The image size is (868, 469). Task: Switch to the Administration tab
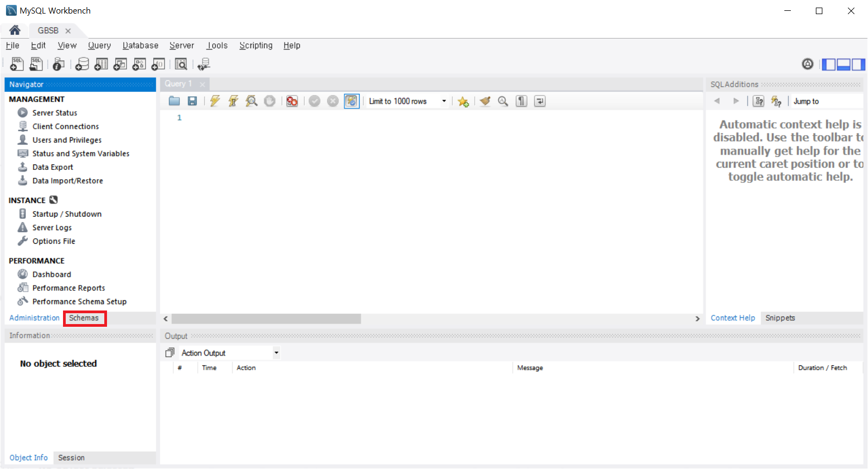tap(34, 318)
